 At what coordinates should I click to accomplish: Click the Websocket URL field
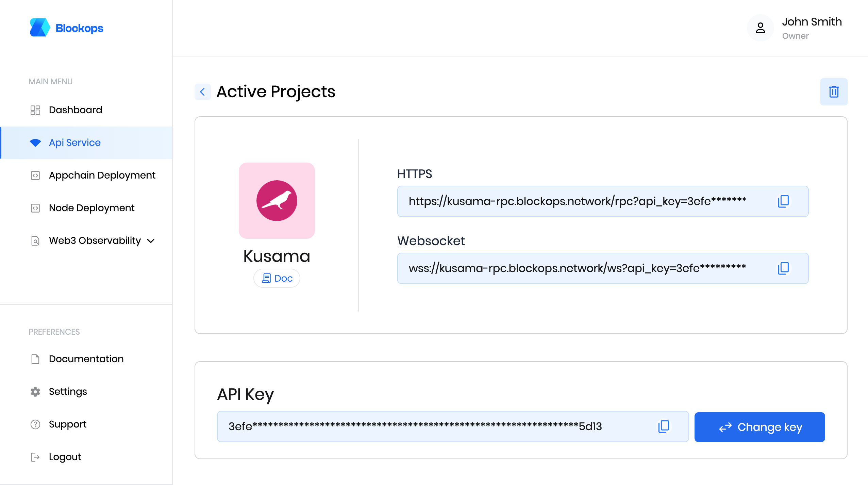(603, 268)
